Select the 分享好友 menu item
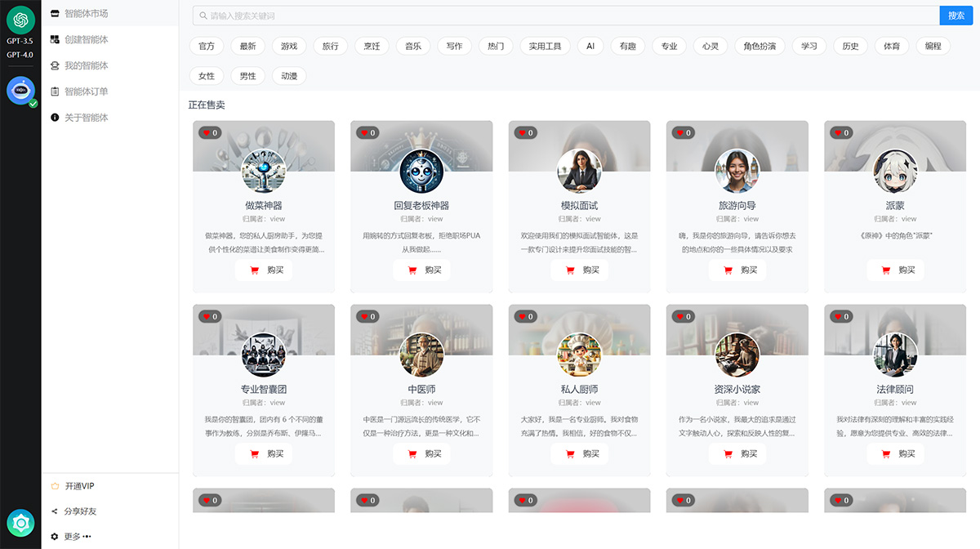Image resolution: width=980 pixels, height=549 pixels. pos(79,511)
